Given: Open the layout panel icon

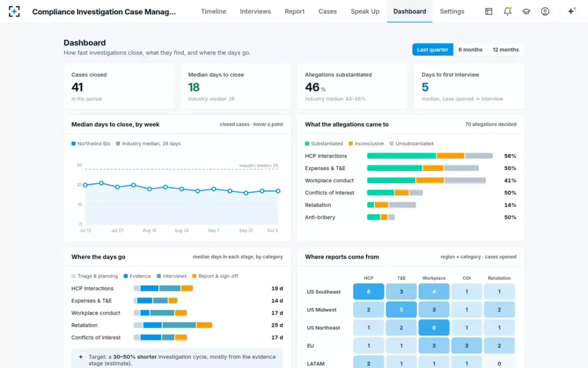Looking at the screenshot, I should pos(489,11).
